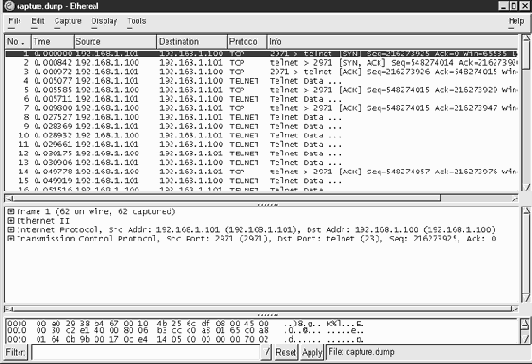The image size is (532, 364).
Task: Select packet 3 ACK row
Action: coord(262,72)
